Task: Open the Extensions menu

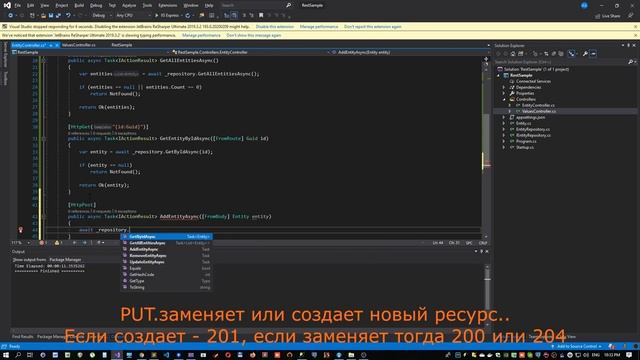Action: click(x=168, y=5)
